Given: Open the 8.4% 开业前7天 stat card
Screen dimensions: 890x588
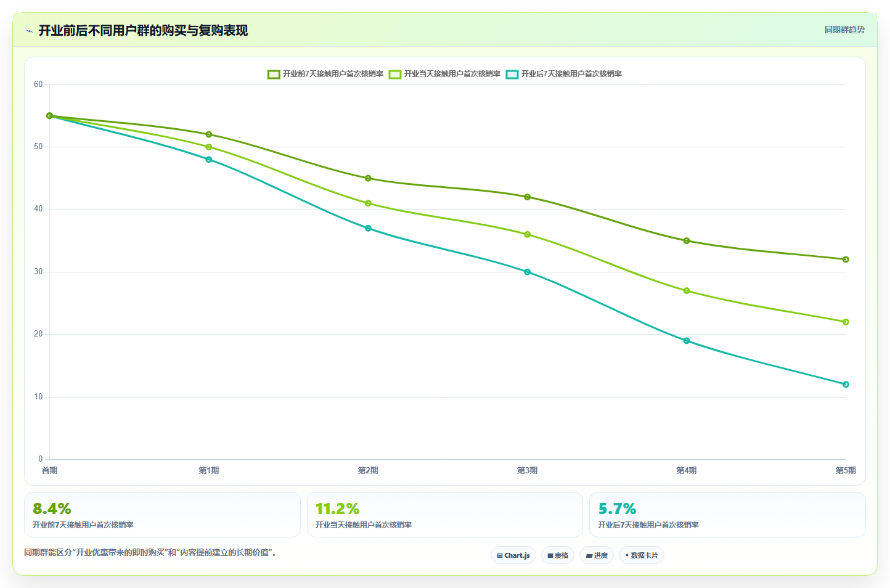Looking at the screenshot, I should coord(162,515).
